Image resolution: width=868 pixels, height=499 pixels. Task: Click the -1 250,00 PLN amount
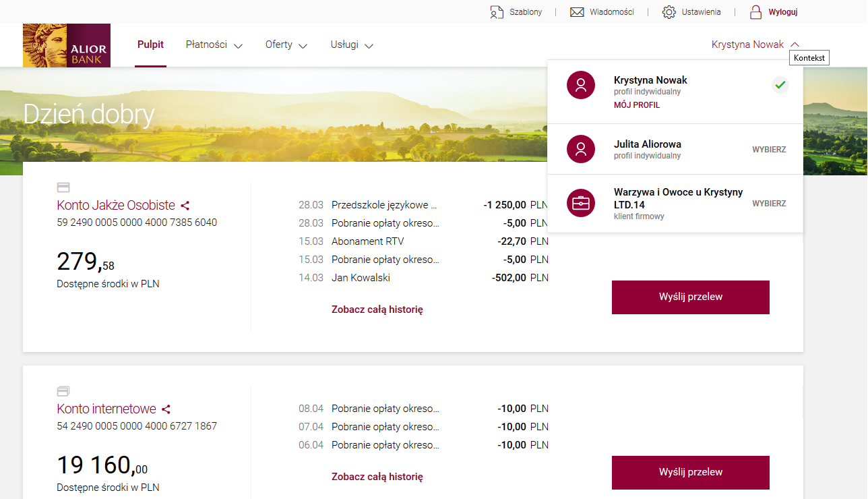point(516,205)
